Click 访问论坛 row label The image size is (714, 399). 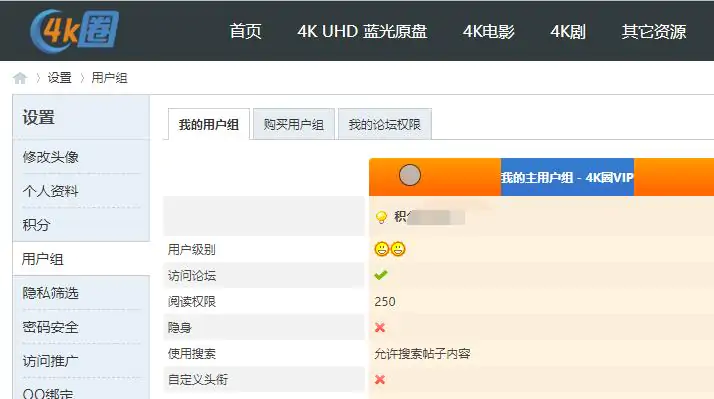[191, 275]
